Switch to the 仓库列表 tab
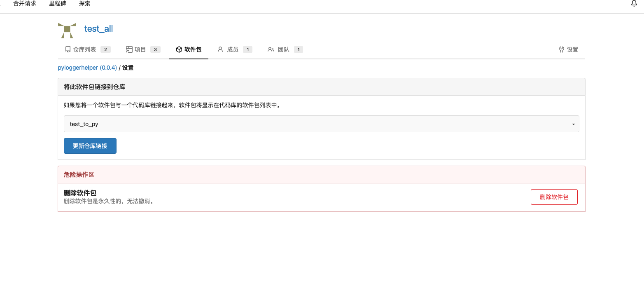Screen dimensions: 644x300 click(88, 49)
